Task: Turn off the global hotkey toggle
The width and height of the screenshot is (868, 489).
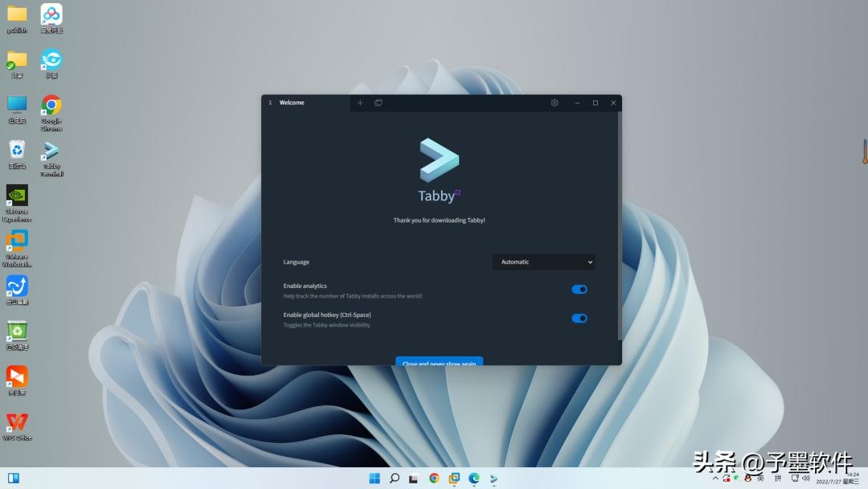Action: pyautogui.click(x=579, y=318)
